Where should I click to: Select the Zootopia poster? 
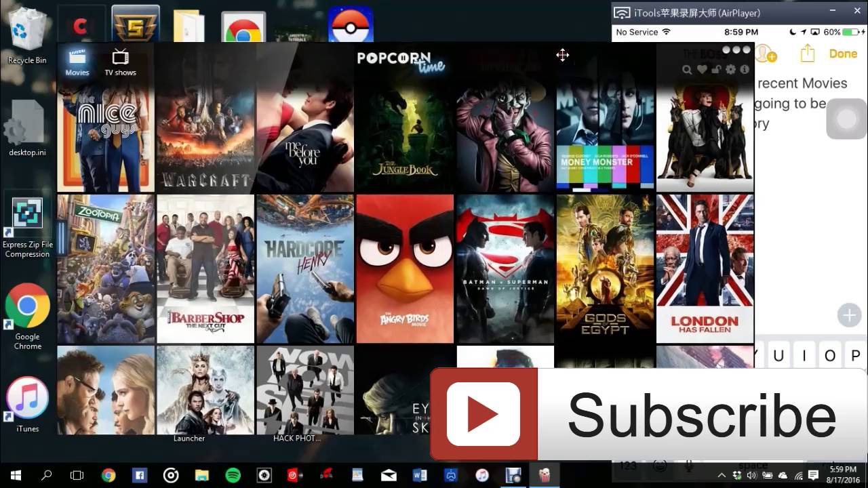(x=106, y=269)
